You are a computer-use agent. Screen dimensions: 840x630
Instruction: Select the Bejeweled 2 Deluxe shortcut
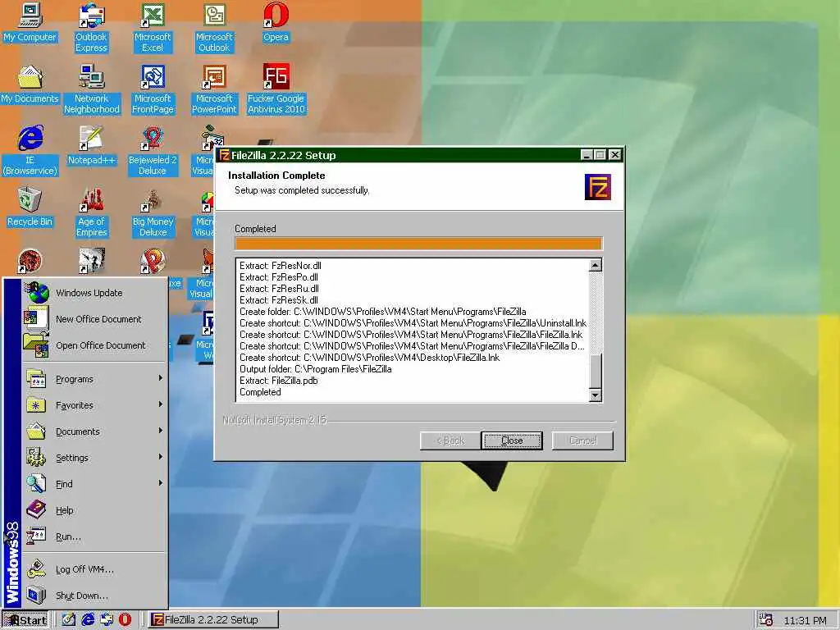pyautogui.click(x=153, y=151)
